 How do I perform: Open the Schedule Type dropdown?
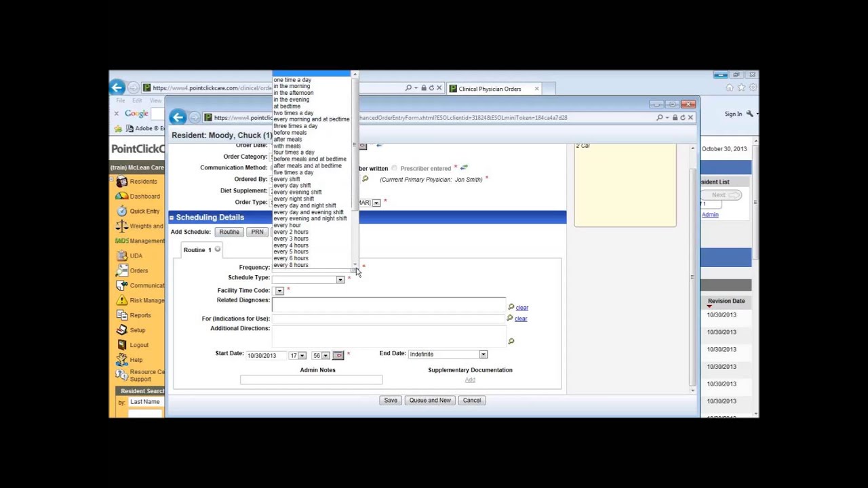point(340,279)
